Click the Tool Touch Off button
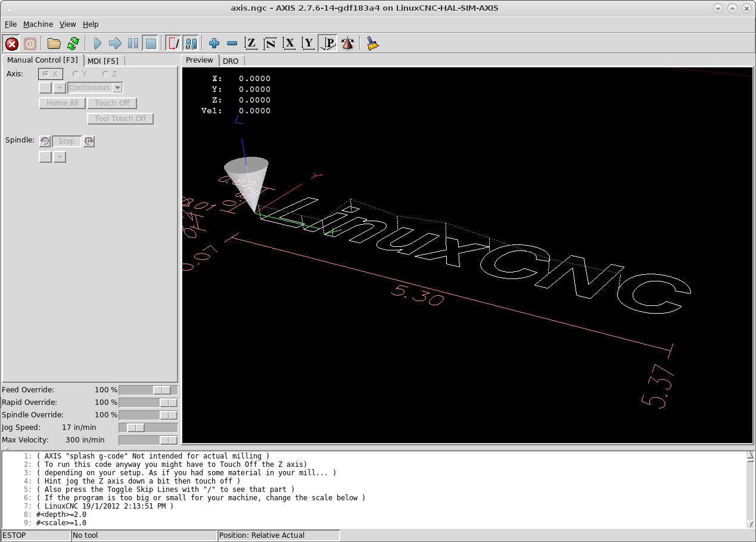Viewport: 756px width, 542px height. [120, 119]
